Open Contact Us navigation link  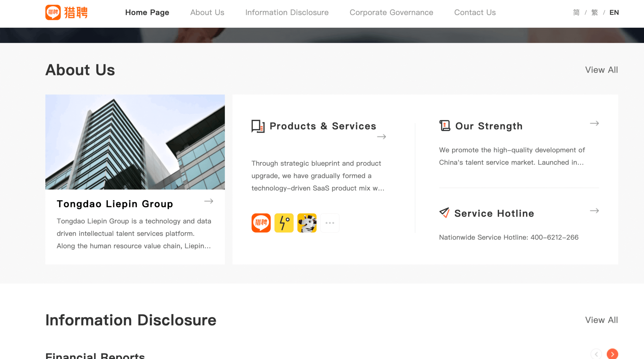tap(475, 12)
